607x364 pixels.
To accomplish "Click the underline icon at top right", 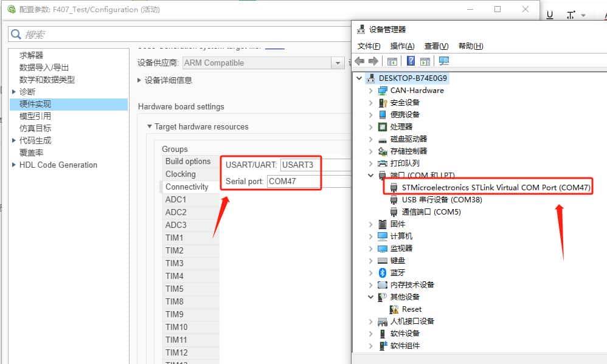I will tap(550, 13).
